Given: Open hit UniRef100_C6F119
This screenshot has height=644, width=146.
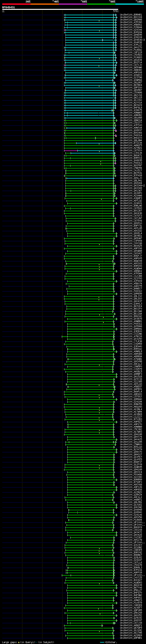Looking at the screenshot, I should tap(131, 53).
